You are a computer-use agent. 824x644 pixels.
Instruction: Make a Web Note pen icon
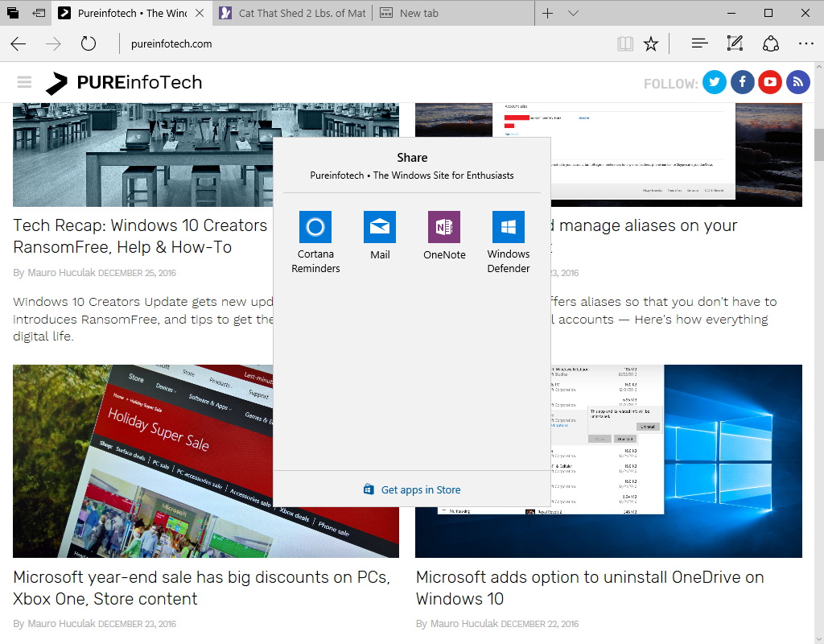pos(735,43)
